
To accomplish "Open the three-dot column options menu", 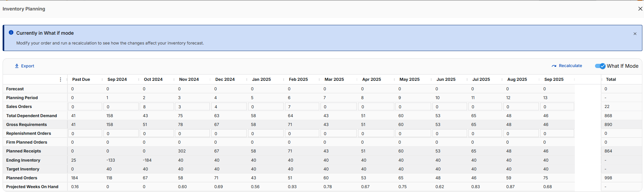I will (60, 80).
